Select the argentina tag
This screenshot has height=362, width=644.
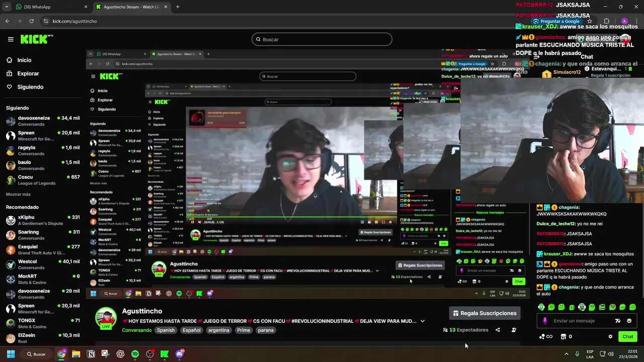point(218,330)
